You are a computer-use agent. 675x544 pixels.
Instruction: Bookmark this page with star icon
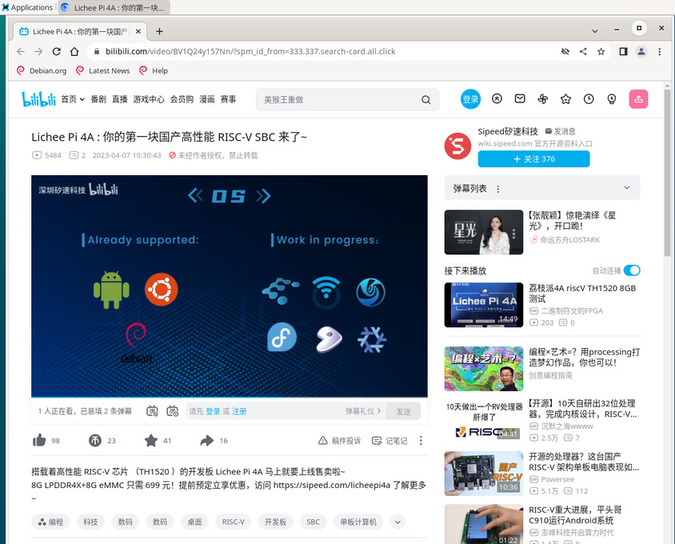coord(601,52)
